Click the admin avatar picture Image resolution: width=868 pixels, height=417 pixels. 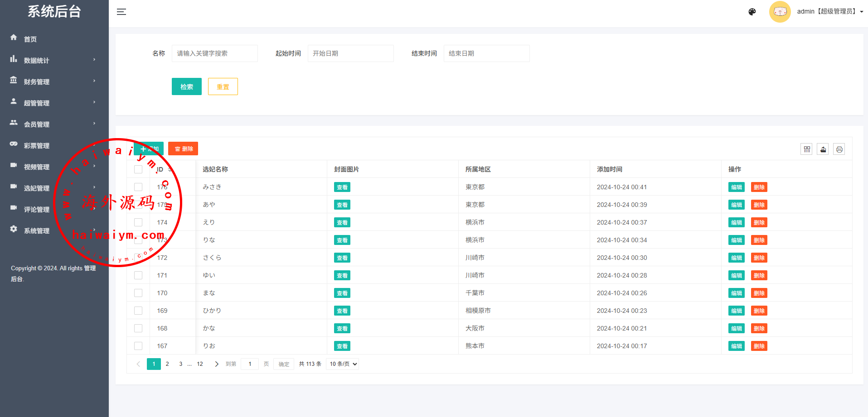pyautogui.click(x=780, y=12)
